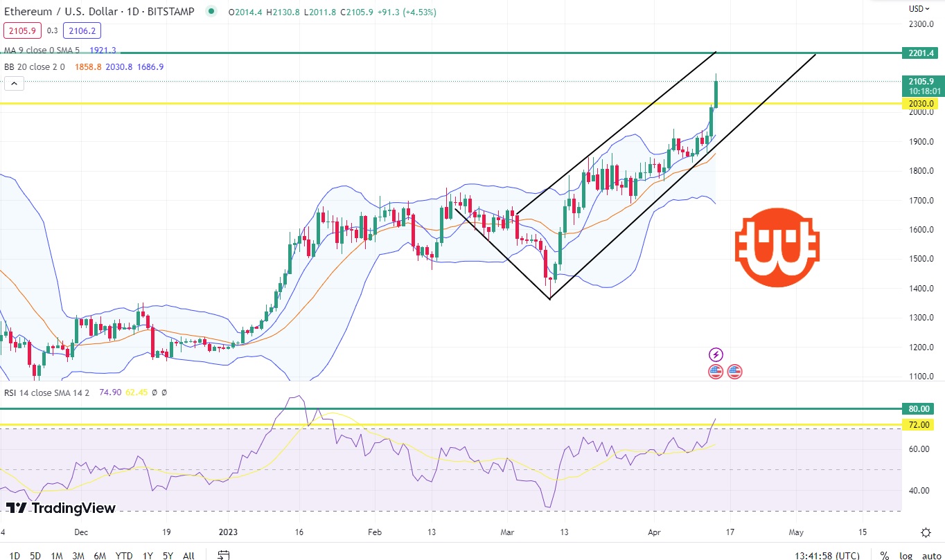Screen dimensions: 945x560
Task: Click the current price 2105.9 axis label
Action: 921,81
